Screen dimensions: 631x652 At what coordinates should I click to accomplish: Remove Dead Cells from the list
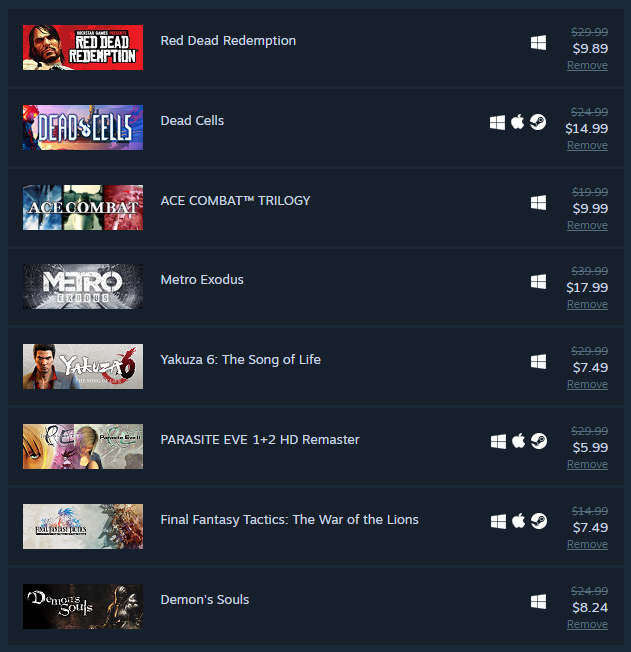point(587,145)
